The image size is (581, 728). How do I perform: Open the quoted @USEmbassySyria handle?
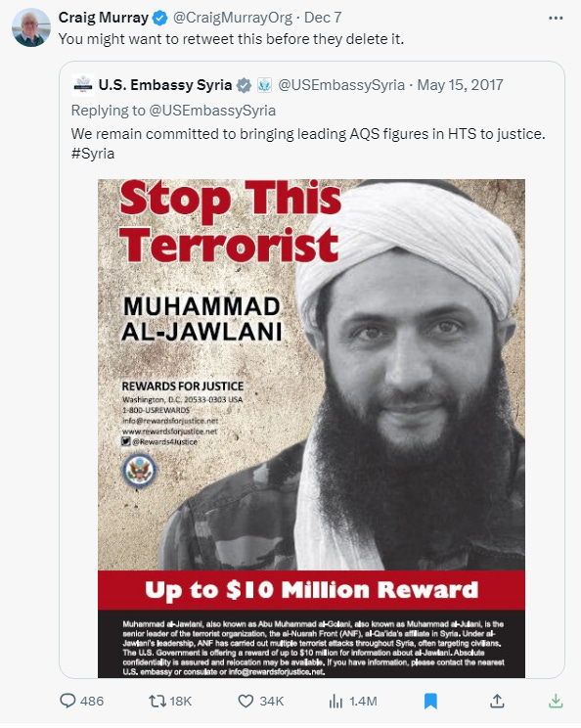[x=341, y=85]
